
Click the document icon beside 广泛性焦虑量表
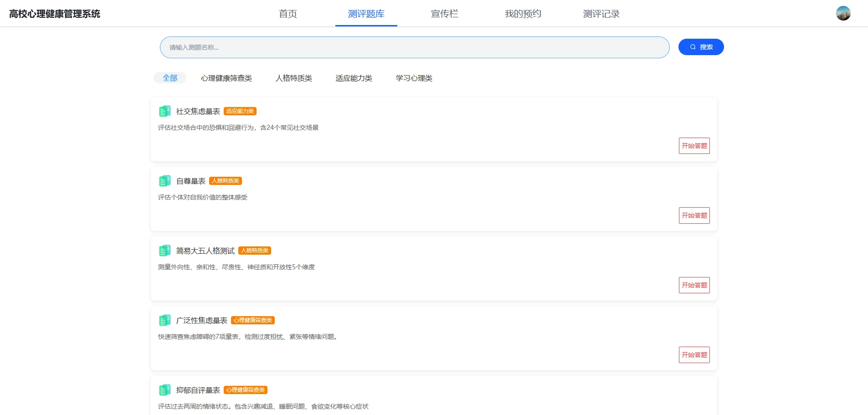(x=165, y=320)
